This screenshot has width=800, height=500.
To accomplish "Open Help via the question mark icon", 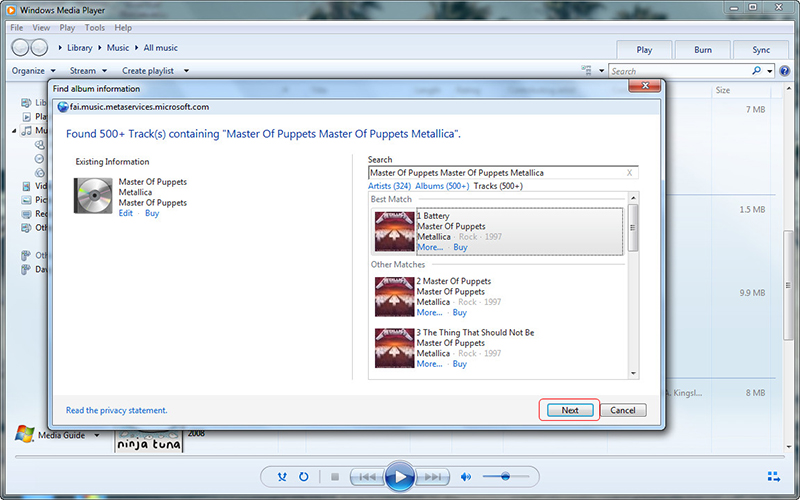I will click(x=785, y=71).
